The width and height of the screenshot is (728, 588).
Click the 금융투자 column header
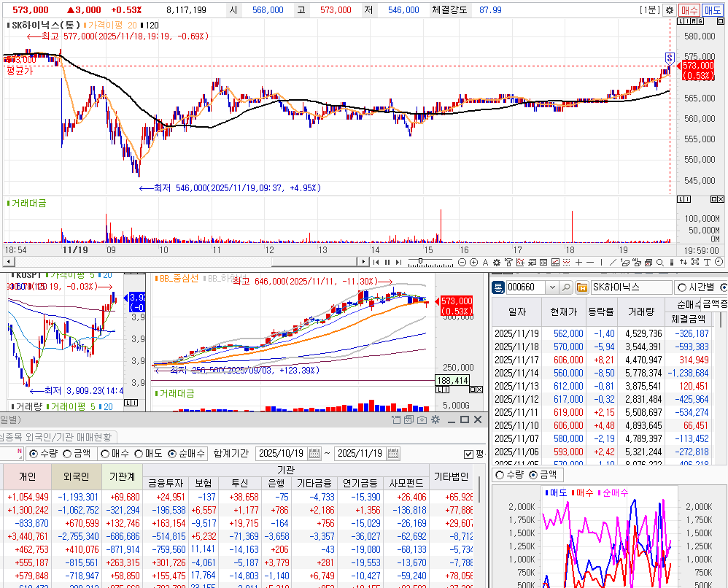[166, 484]
